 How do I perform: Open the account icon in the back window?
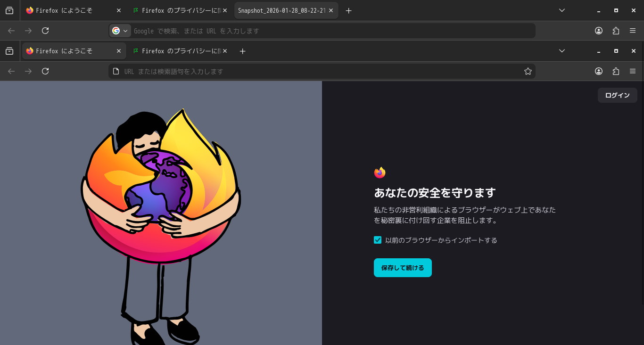click(x=599, y=31)
